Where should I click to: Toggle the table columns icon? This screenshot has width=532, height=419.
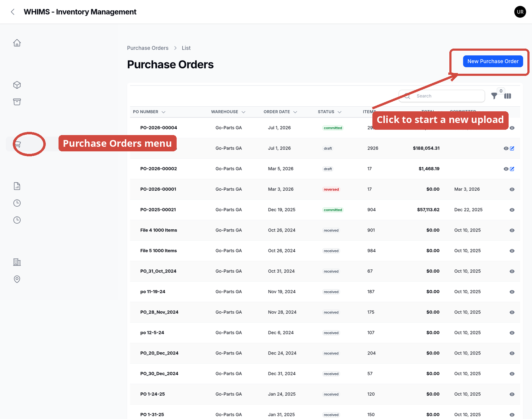click(x=508, y=96)
